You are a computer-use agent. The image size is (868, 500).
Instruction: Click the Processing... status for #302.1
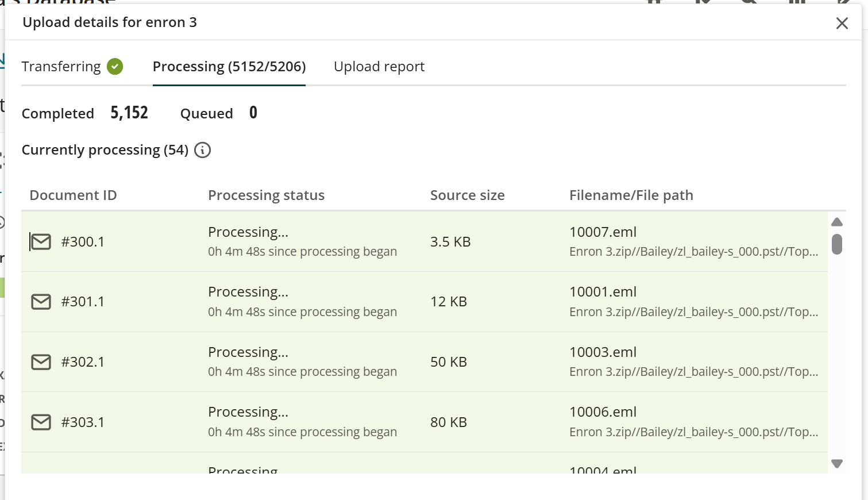[248, 352]
